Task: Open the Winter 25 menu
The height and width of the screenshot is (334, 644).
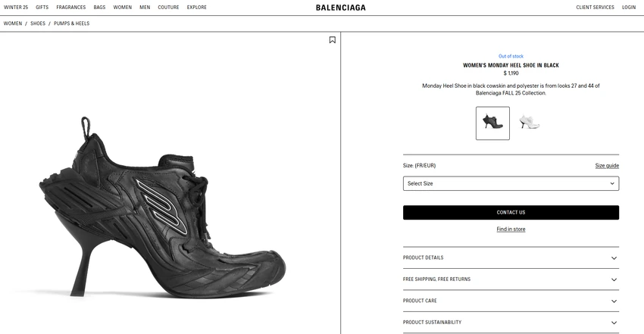Action: tap(16, 8)
